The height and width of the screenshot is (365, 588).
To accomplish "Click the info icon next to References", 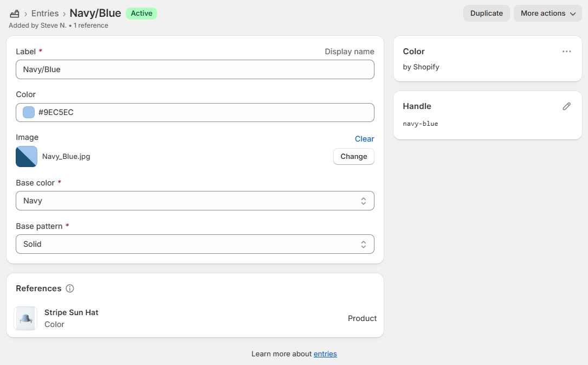I will 70,289.
